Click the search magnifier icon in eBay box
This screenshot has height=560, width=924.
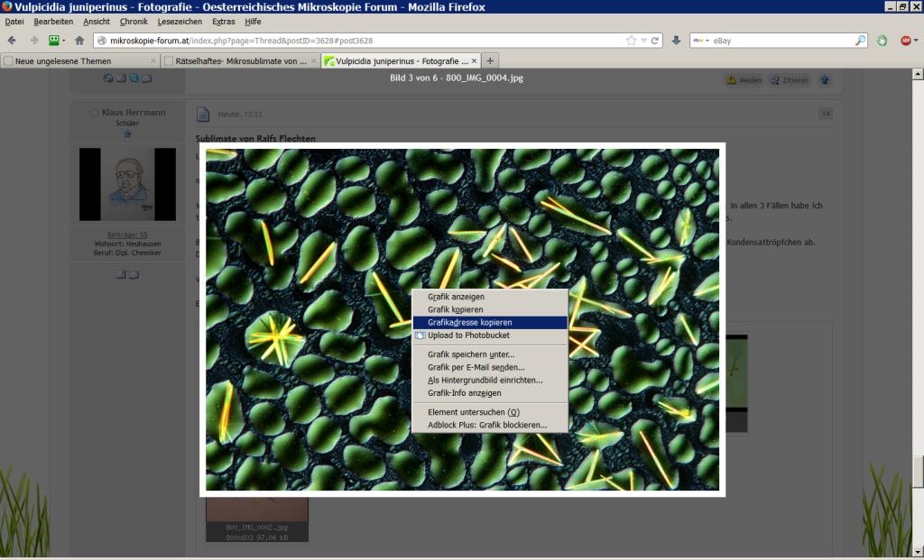860,41
